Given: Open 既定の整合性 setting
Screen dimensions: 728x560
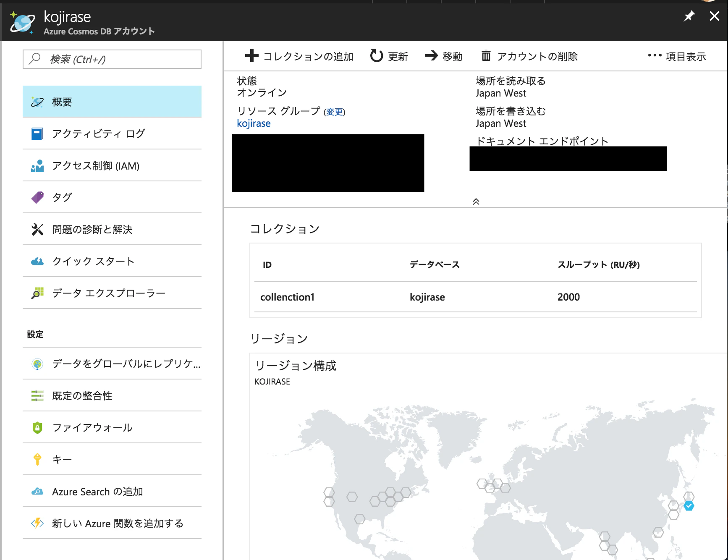Looking at the screenshot, I should [x=112, y=395].
